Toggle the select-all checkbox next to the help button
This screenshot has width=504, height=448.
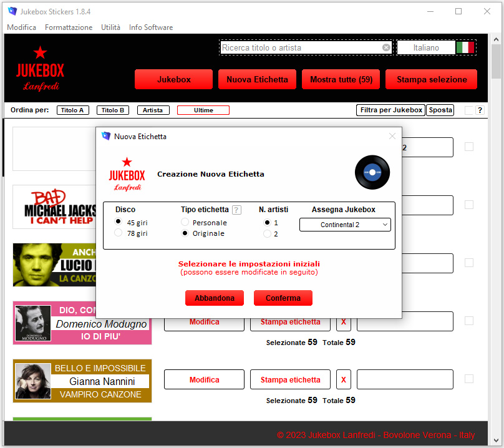[469, 110]
